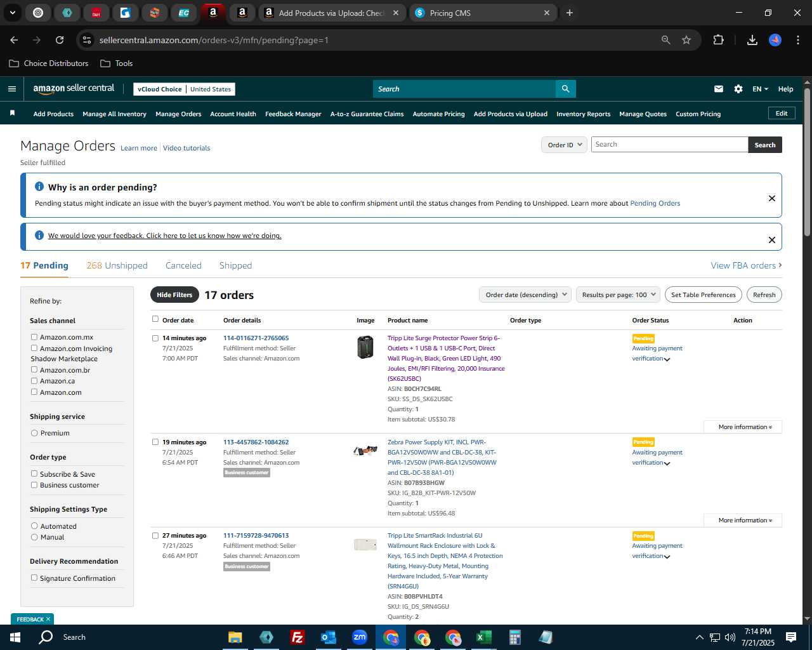Check the Amazon.com Invoicing Shadow Marketplace filter

pos(34,348)
